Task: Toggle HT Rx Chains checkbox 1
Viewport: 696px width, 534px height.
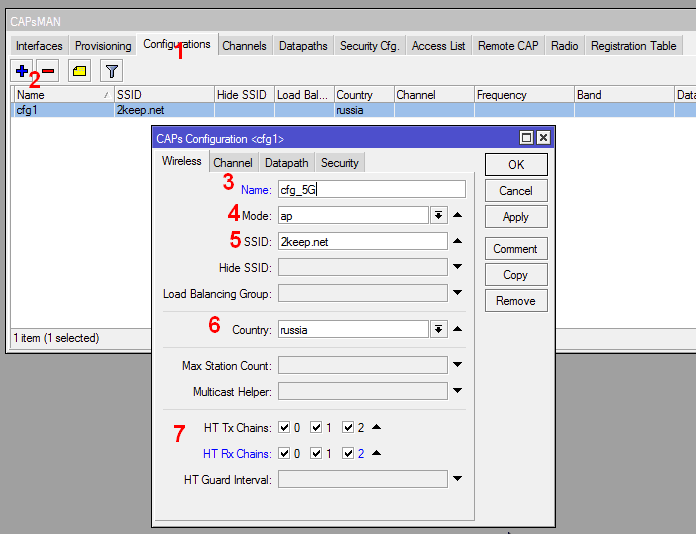Action: pyautogui.click(x=316, y=454)
